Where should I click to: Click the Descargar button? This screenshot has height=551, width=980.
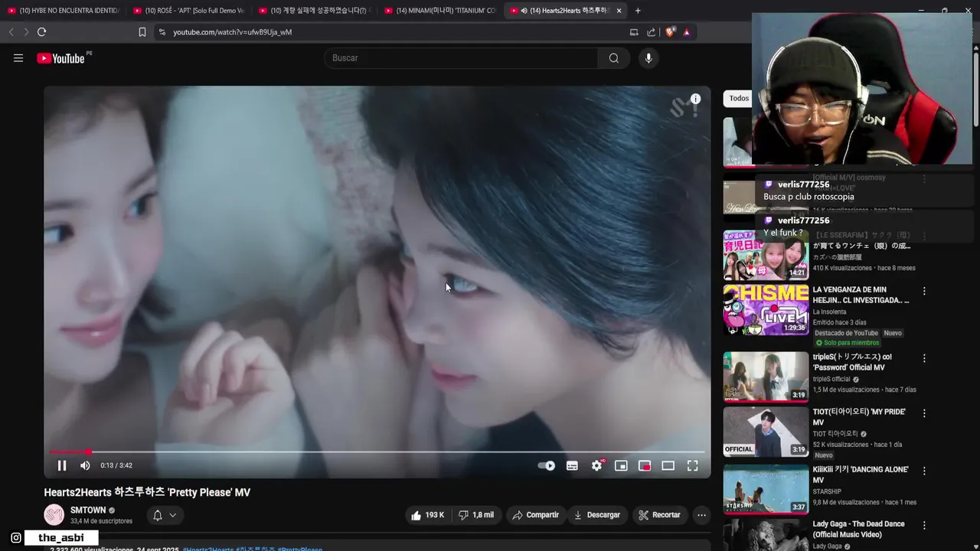(x=596, y=515)
